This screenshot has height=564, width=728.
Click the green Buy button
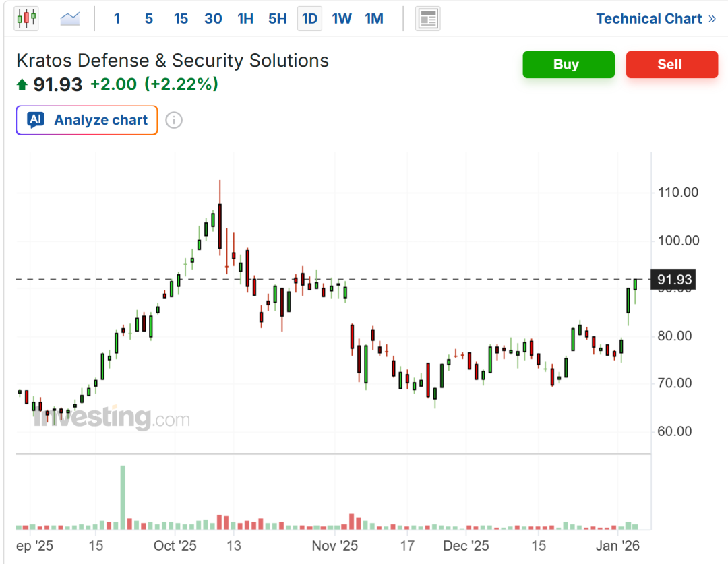pos(568,65)
